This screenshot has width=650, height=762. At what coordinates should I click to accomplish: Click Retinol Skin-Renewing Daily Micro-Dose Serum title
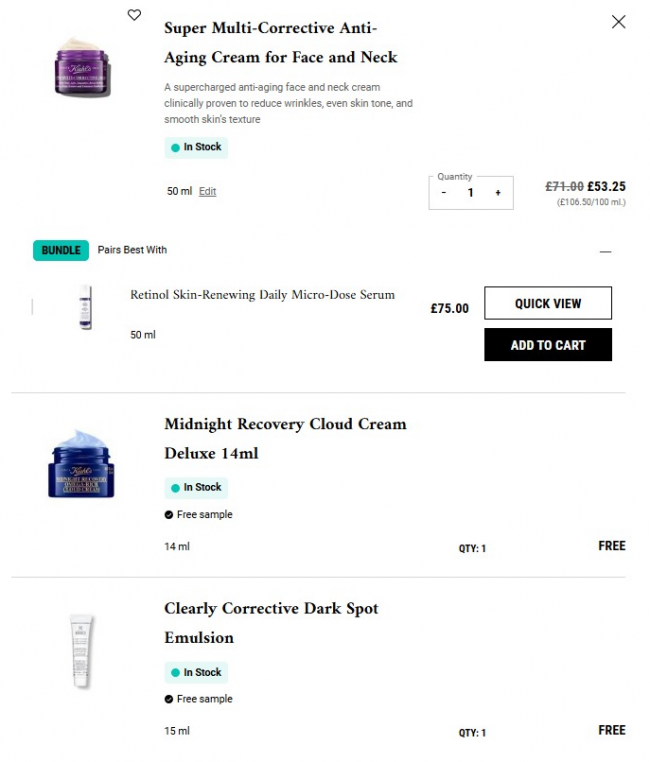pyautogui.click(x=262, y=295)
